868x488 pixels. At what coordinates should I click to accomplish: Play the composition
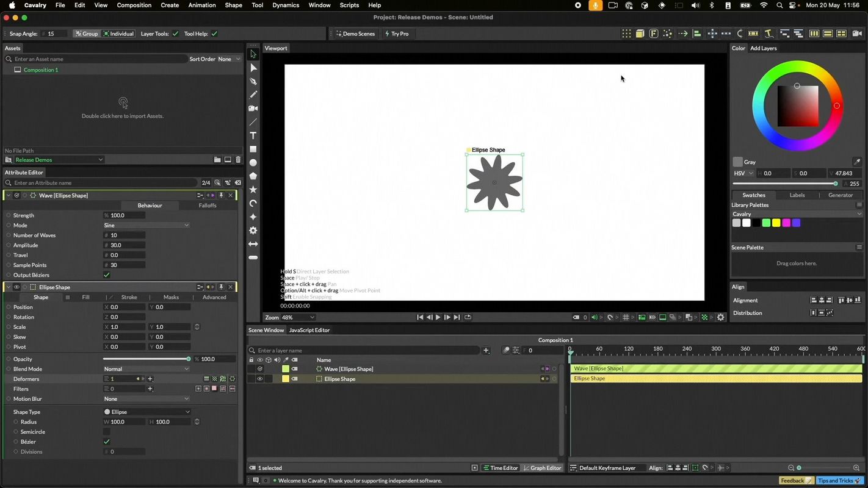tap(438, 317)
